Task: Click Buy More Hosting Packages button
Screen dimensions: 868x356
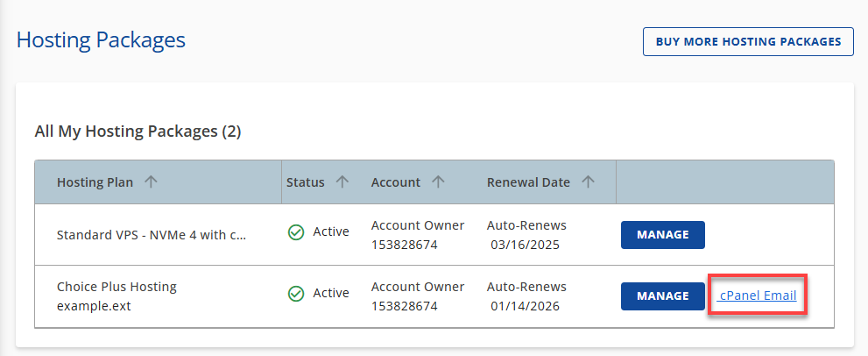Action: click(x=748, y=41)
